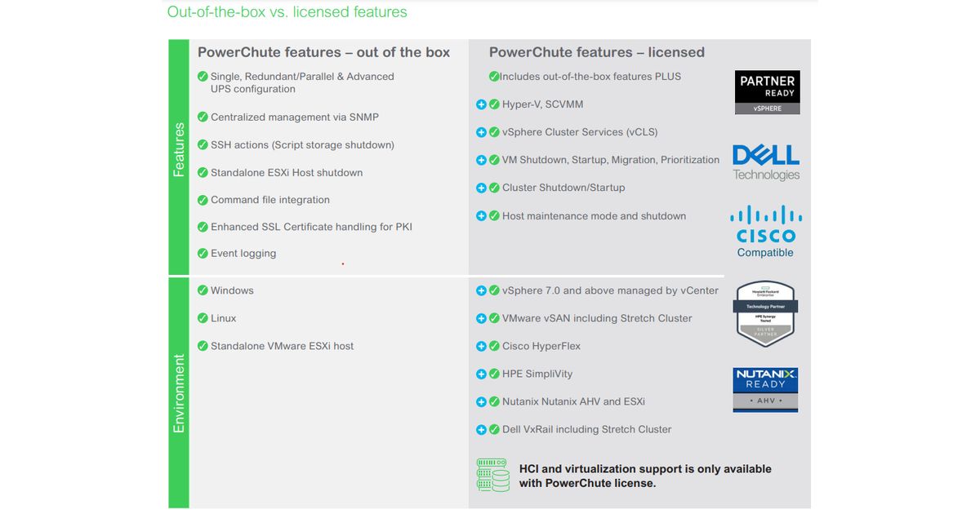Click the 'PowerChute features – licensed' heading
Screen dimensions: 980x514
[596, 52]
